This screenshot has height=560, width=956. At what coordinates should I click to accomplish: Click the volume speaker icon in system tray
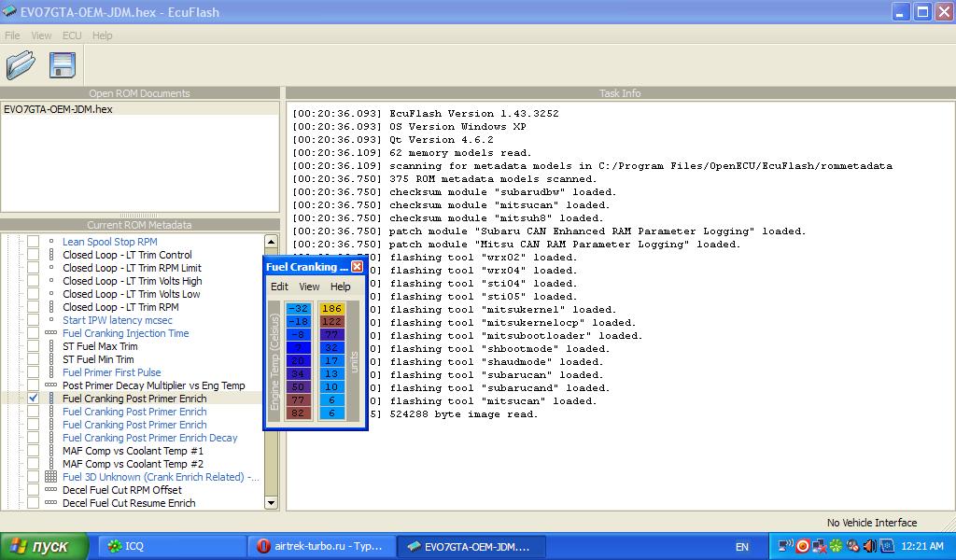[x=868, y=546]
